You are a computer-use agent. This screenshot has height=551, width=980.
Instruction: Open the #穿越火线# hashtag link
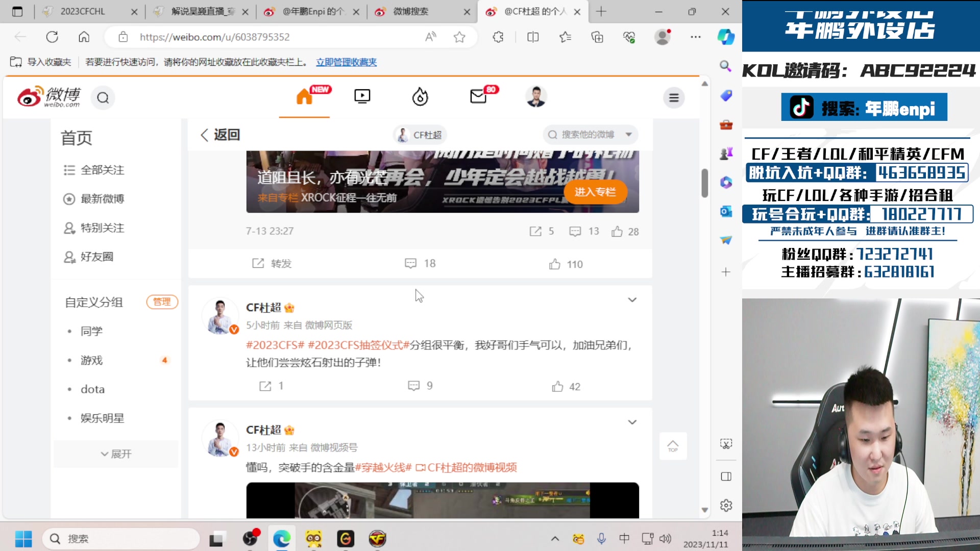383,468
